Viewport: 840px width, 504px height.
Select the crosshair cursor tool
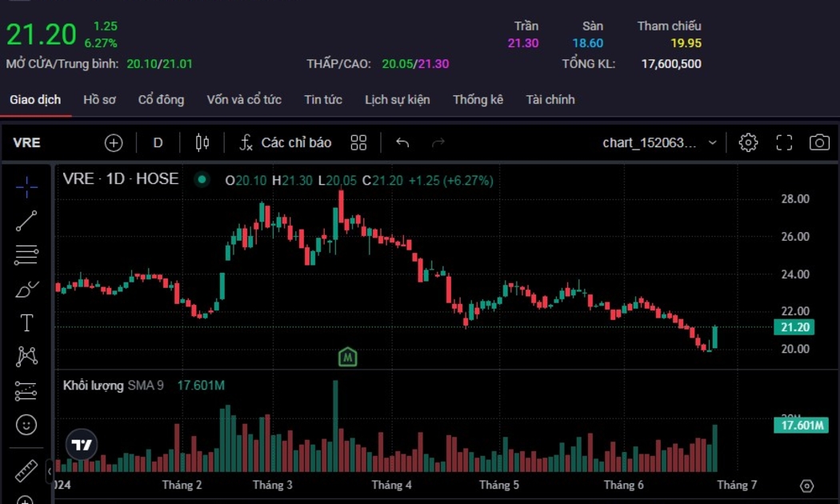click(26, 187)
